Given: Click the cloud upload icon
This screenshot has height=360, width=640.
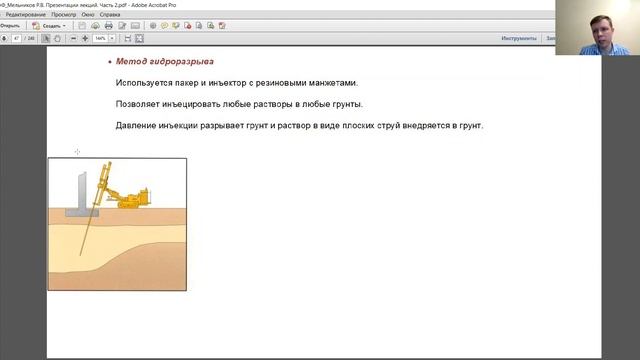Looking at the screenshot, I should [x=95, y=26].
